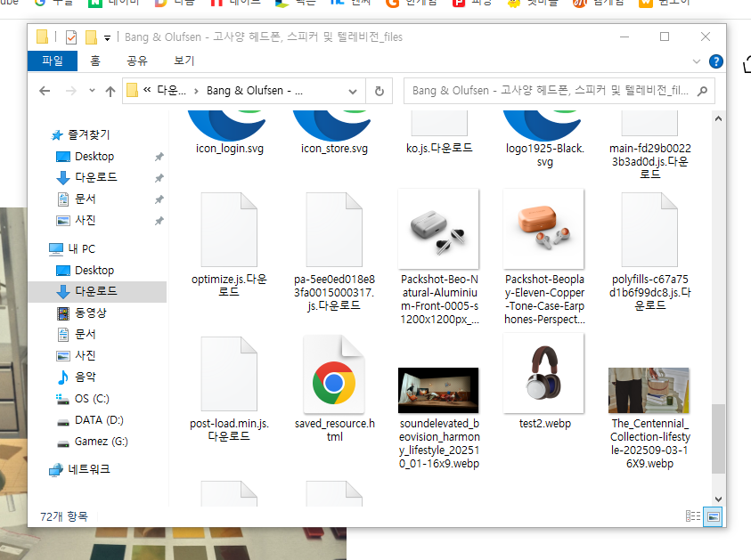Image resolution: width=751 pixels, height=560 pixels.
Task: Open pinned 다운로드 under 즐겨찾기
Action: coord(96,177)
